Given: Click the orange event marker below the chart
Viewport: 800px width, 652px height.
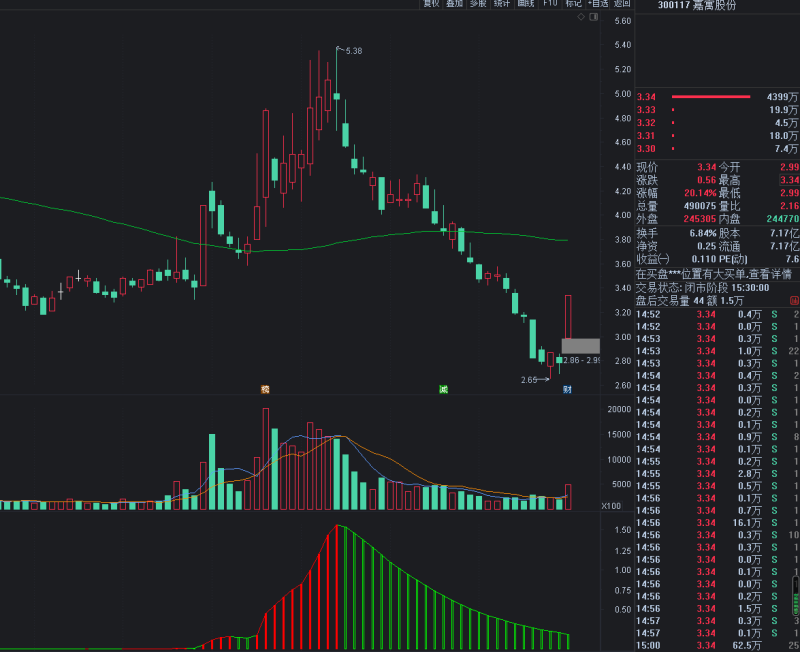Looking at the screenshot, I should coord(265,388).
